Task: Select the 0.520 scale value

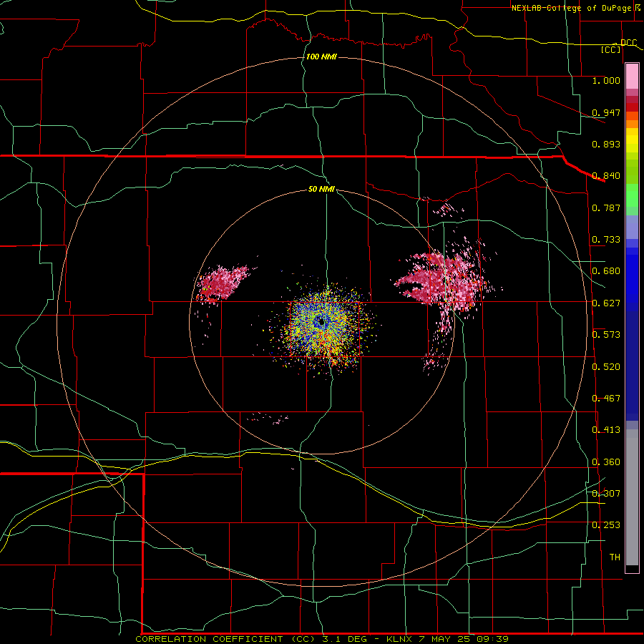Action: 606,367
